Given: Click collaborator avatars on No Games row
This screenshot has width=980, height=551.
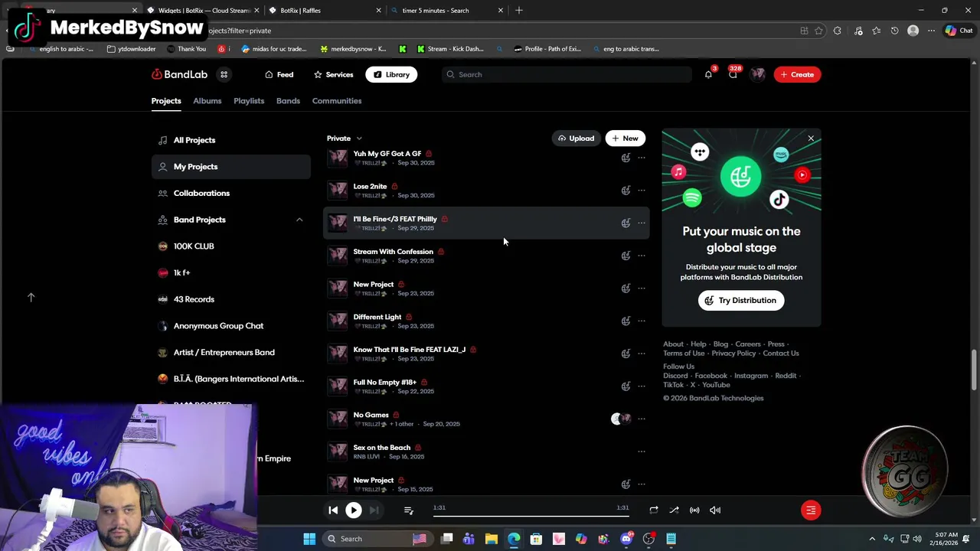Looking at the screenshot, I should click(x=621, y=419).
